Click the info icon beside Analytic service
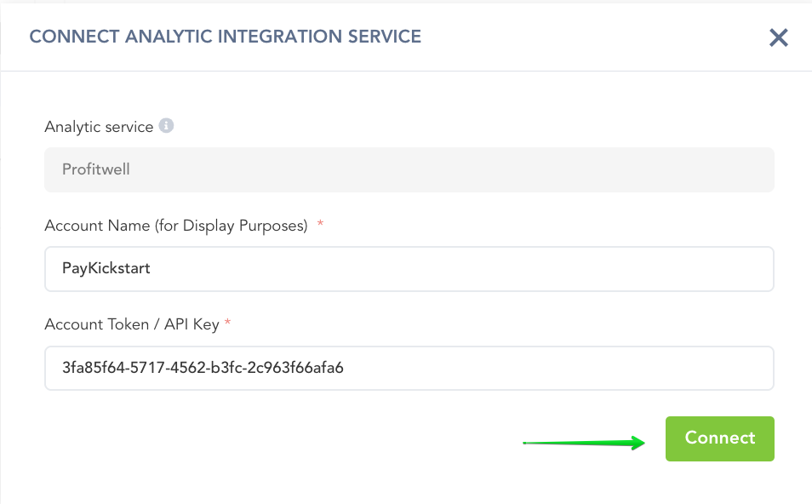This screenshot has height=504, width=812. (167, 126)
